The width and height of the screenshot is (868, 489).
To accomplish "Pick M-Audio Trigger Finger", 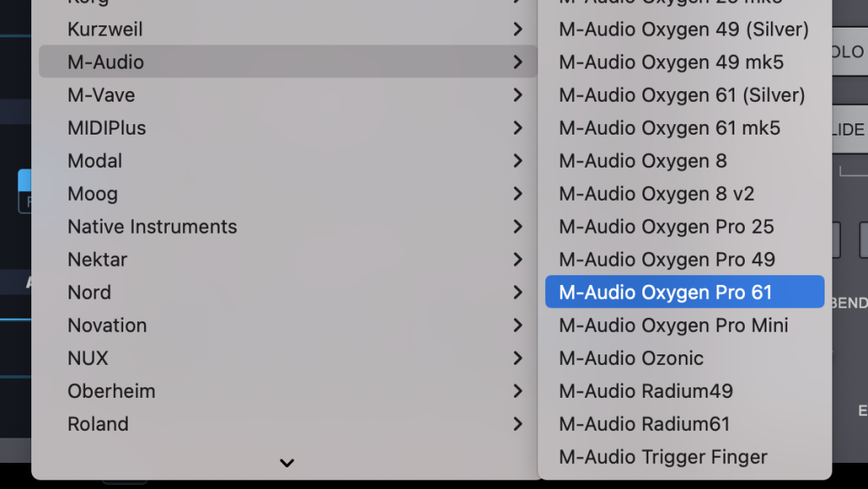I will point(663,457).
